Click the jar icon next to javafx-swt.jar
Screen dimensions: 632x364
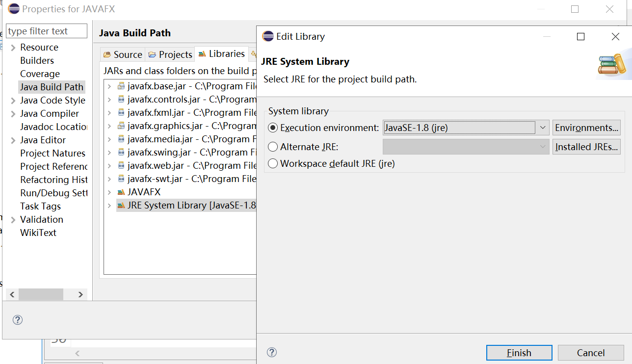(121, 179)
